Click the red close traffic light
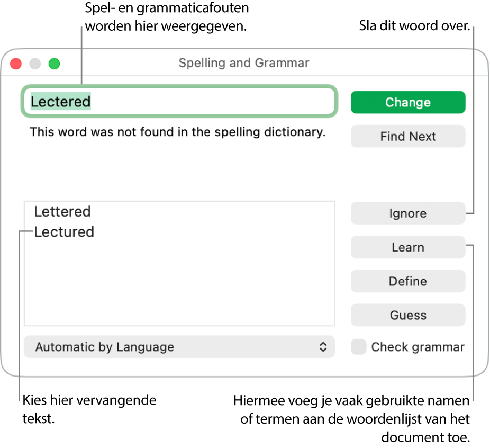Viewport: 490px width, 448px height. pyautogui.click(x=15, y=64)
